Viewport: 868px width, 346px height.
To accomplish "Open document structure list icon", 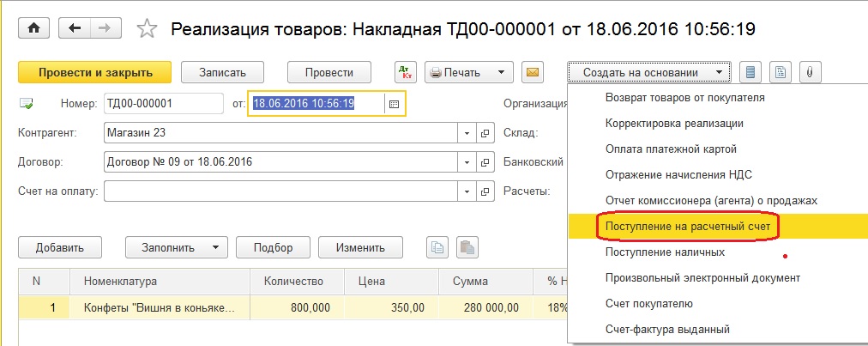I will (x=750, y=72).
